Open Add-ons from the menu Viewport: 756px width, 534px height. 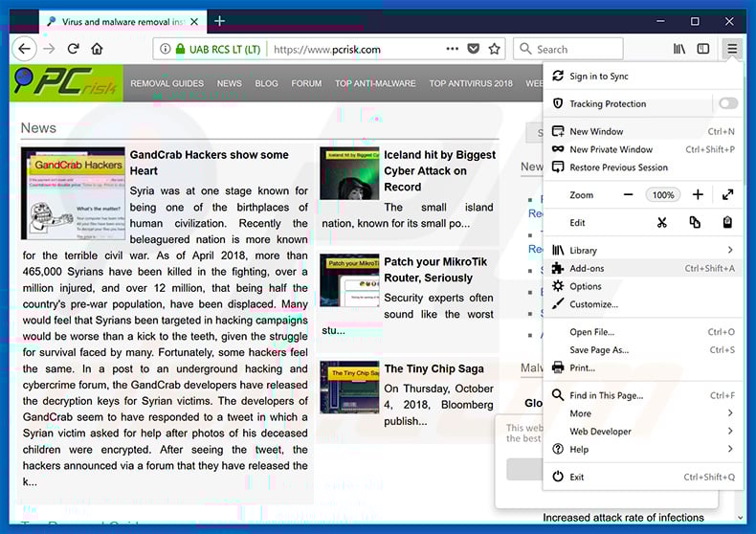pyautogui.click(x=643, y=269)
